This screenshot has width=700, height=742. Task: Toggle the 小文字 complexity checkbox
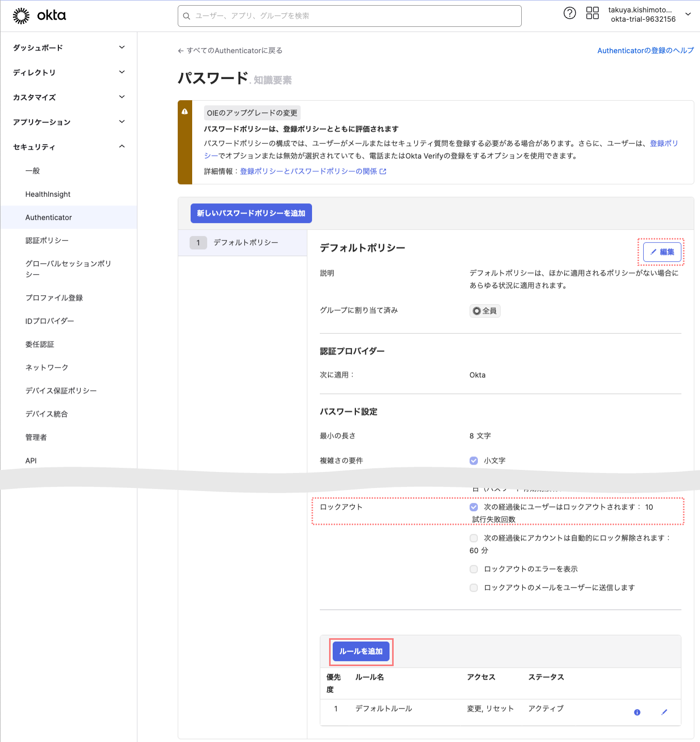coord(473,461)
